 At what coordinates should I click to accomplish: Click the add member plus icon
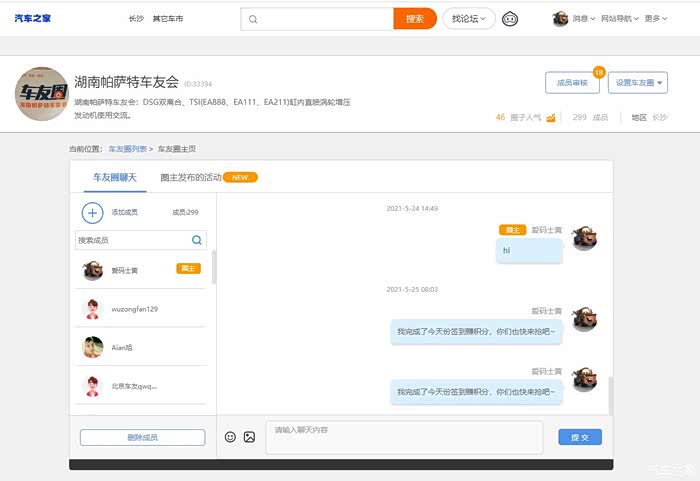click(x=92, y=212)
